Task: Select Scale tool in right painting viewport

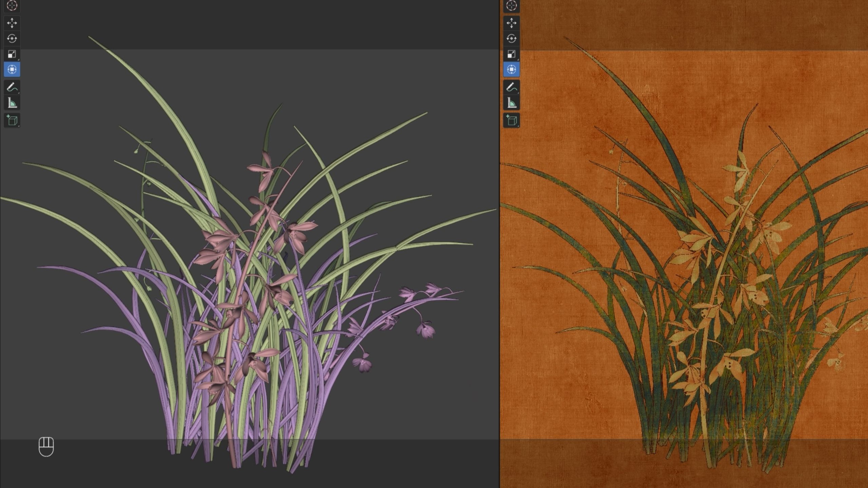Action: tap(511, 54)
